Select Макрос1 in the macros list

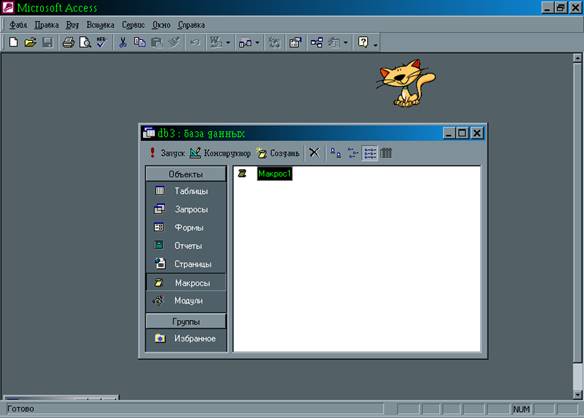click(x=274, y=174)
